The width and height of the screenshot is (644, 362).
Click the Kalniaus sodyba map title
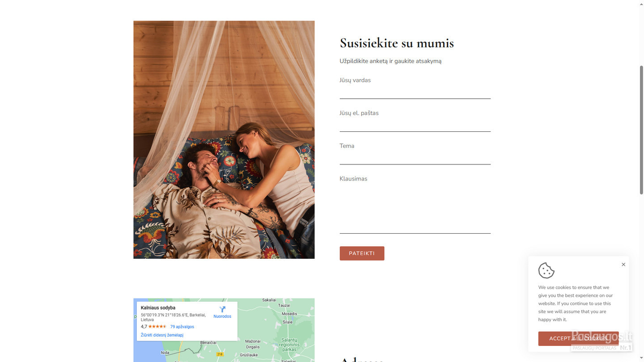pos(158,308)
